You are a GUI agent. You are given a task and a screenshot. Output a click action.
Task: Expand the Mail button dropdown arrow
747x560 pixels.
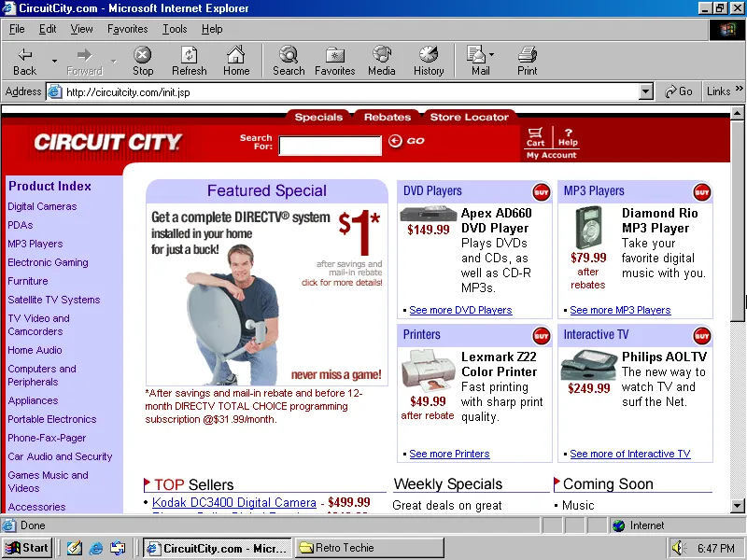click(x=492, y=55)
